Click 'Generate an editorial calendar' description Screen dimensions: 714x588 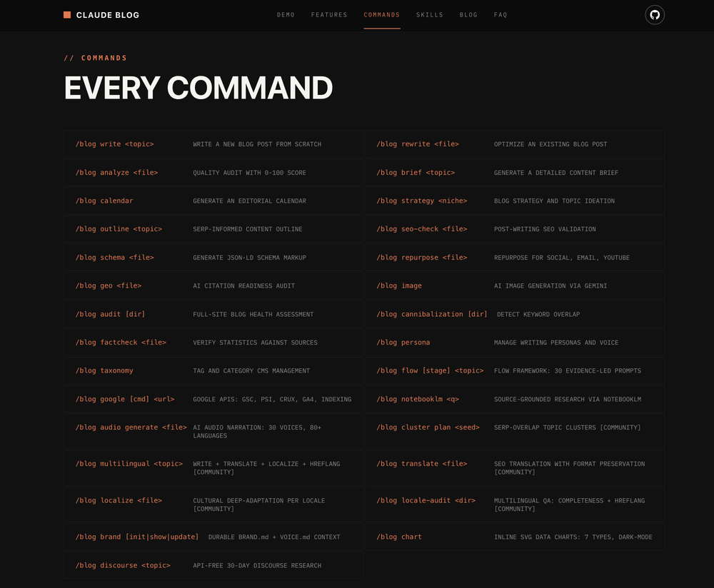point(249,201)
